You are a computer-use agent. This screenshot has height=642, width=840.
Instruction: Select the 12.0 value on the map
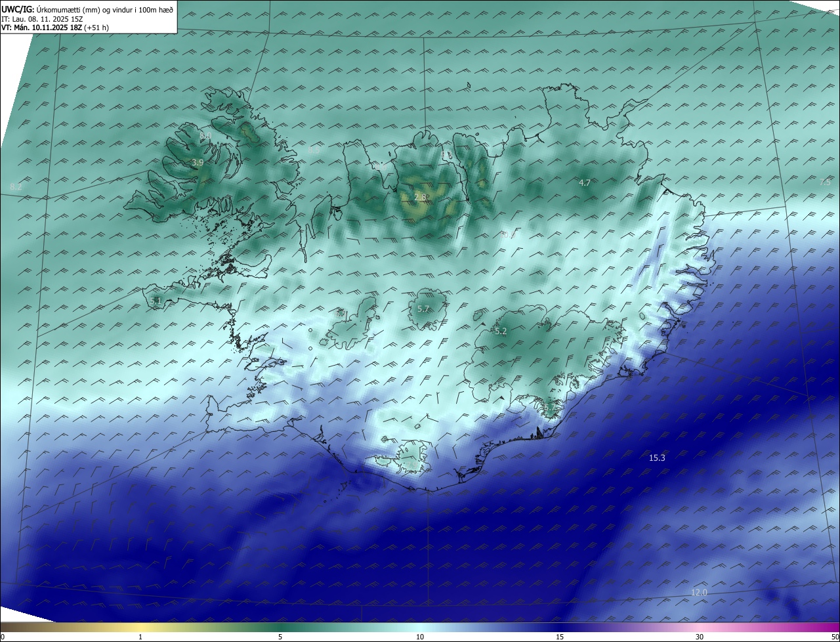click(x=699, y=593)
